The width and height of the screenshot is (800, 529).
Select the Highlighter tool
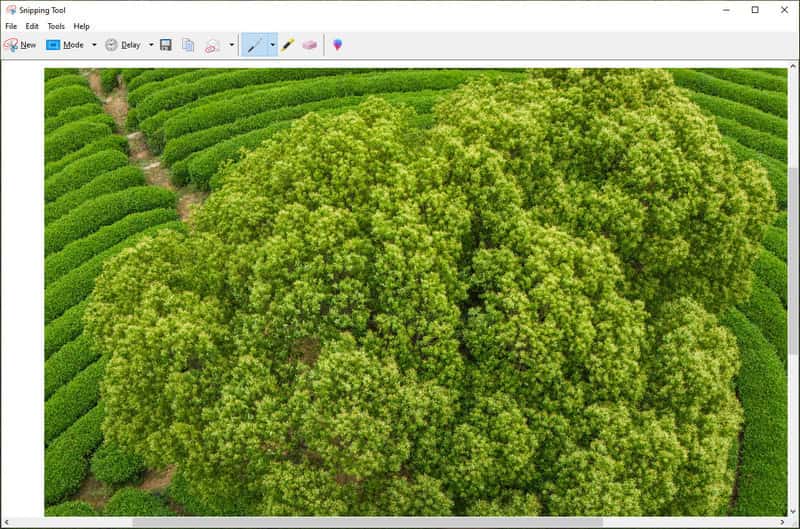[x=288, y=45]
